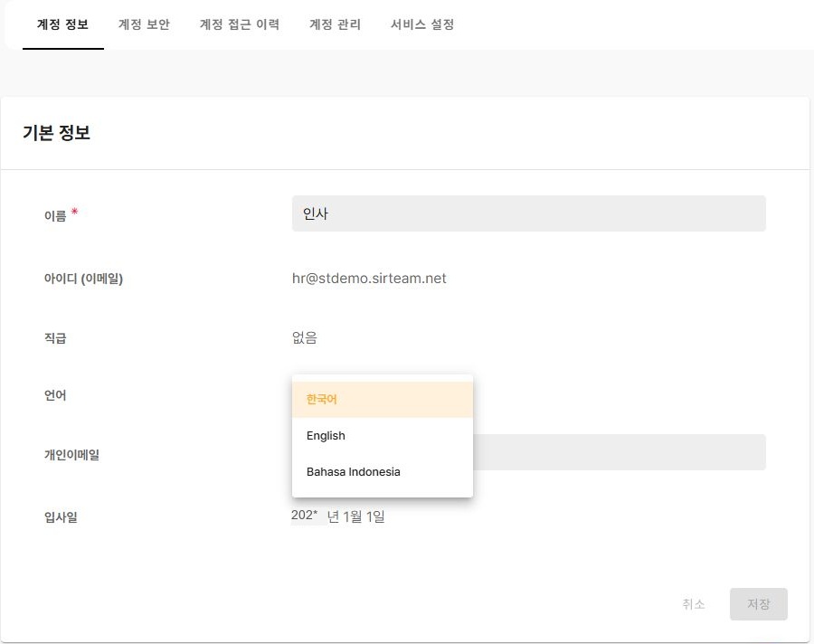Select 한국어 in the language dropdown

383,400
